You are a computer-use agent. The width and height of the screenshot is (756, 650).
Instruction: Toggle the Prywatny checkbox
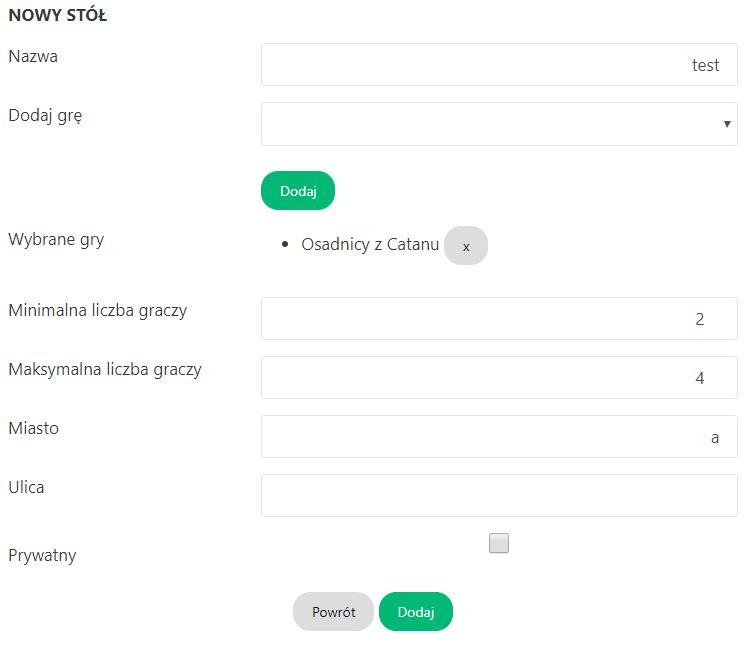pos(499,543)
